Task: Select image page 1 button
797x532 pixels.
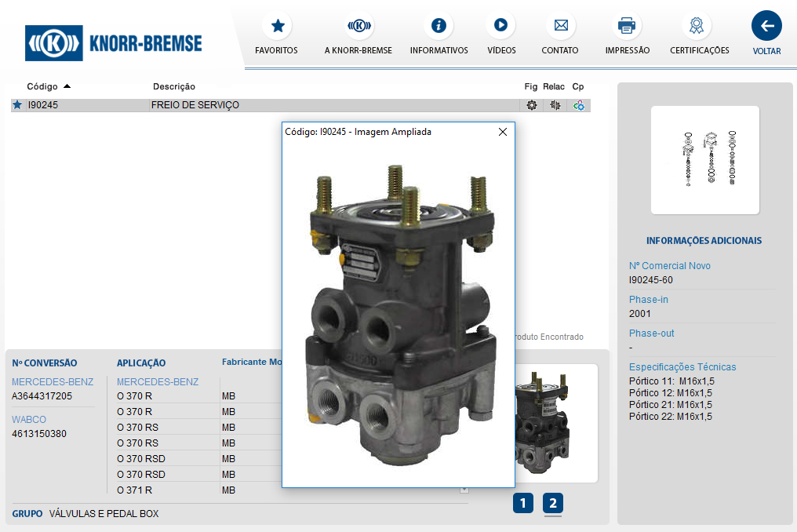Action: tap(523, 503)
